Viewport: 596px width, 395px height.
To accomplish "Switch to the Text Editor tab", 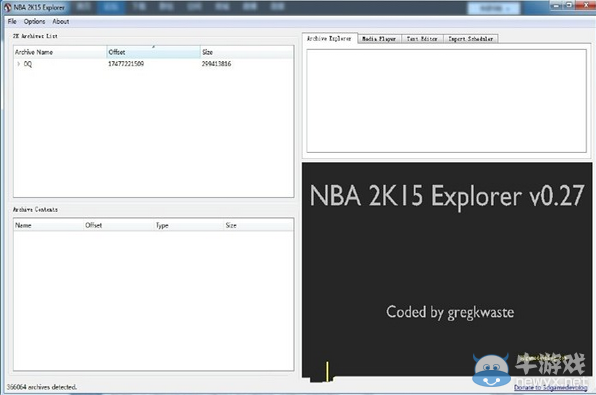I will tap(422, 39).
